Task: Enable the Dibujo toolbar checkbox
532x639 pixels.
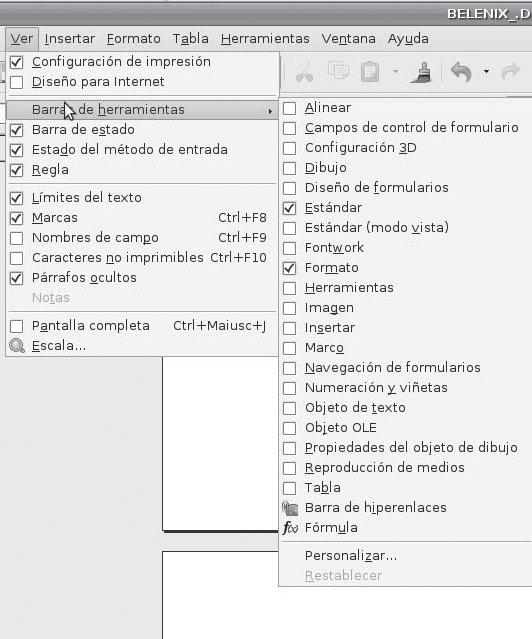Action: (x=289, y=168)
